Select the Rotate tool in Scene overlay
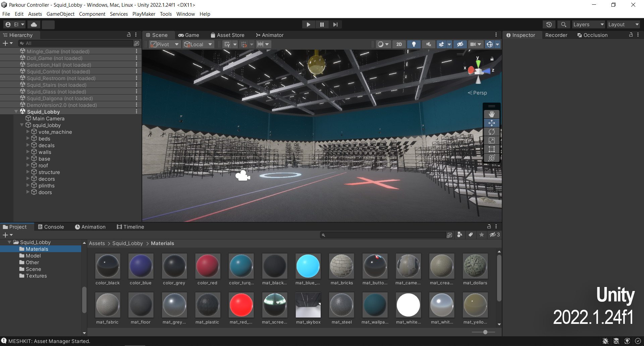 [492, 132]
